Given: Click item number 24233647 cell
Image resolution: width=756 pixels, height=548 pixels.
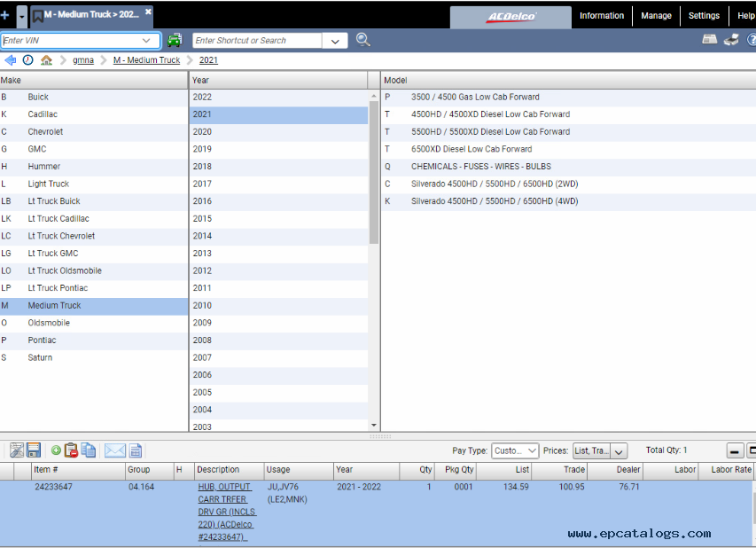Looking at the screenshot, I should click(53, 487).
